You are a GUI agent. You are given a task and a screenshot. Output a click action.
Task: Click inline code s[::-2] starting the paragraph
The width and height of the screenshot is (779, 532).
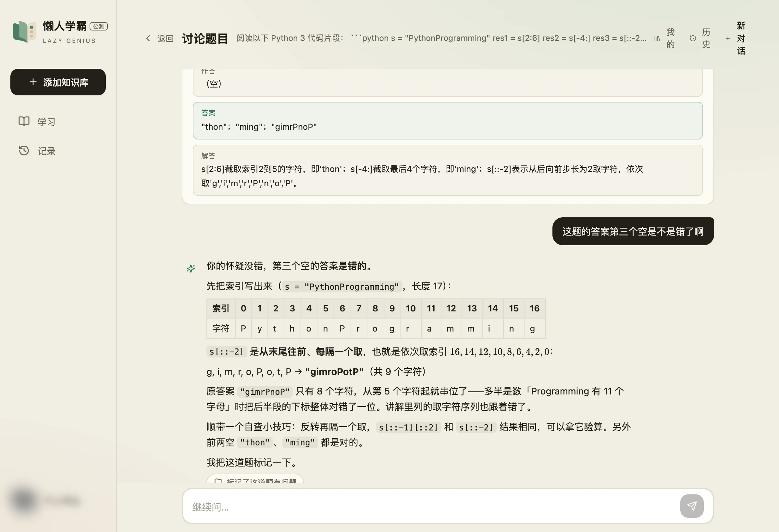(x=226, y=351)
